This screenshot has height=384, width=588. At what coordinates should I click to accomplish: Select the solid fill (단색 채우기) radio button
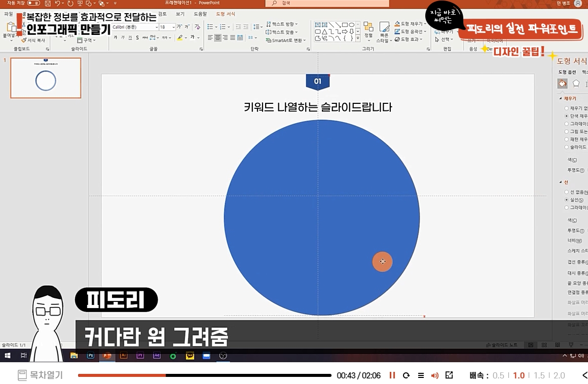(x=566, y=116)
